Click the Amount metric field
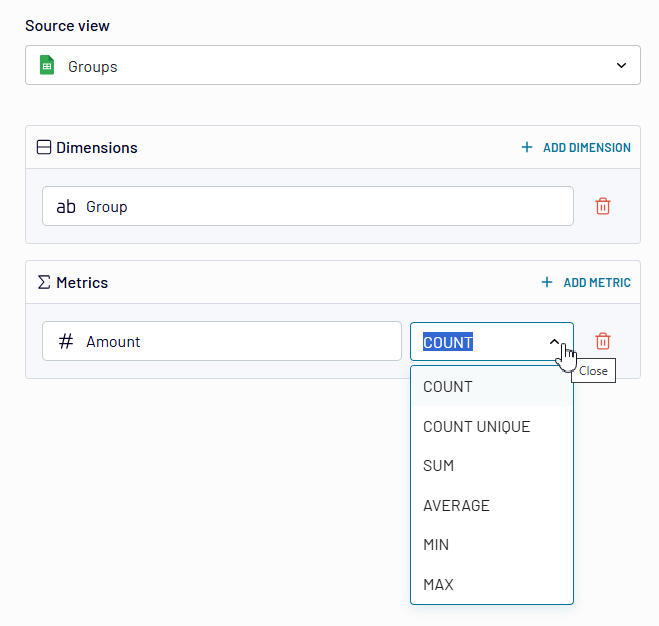Viewport: 659px width, 626px height. coord(222,341)
